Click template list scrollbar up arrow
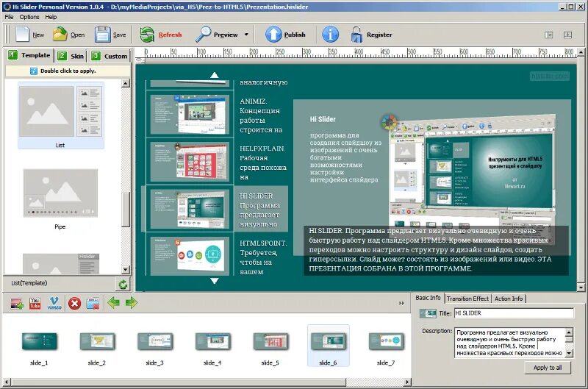Viewport: 588px width, 389px height. [126, 83]
